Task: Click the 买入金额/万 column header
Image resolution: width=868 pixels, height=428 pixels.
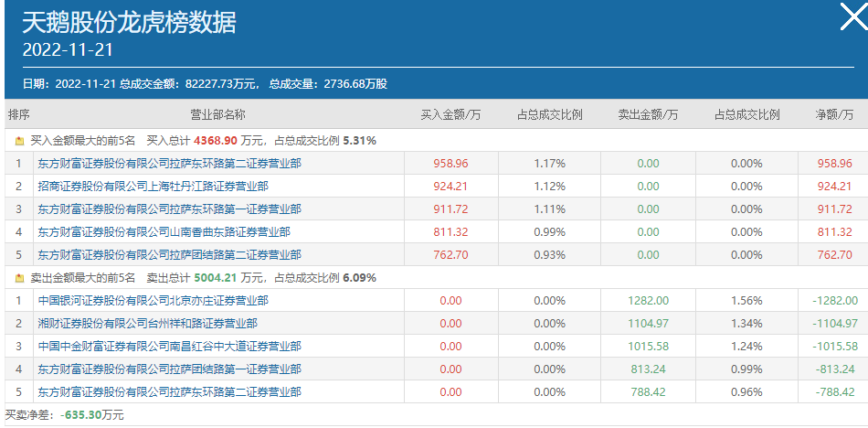Action: [450, 114]
